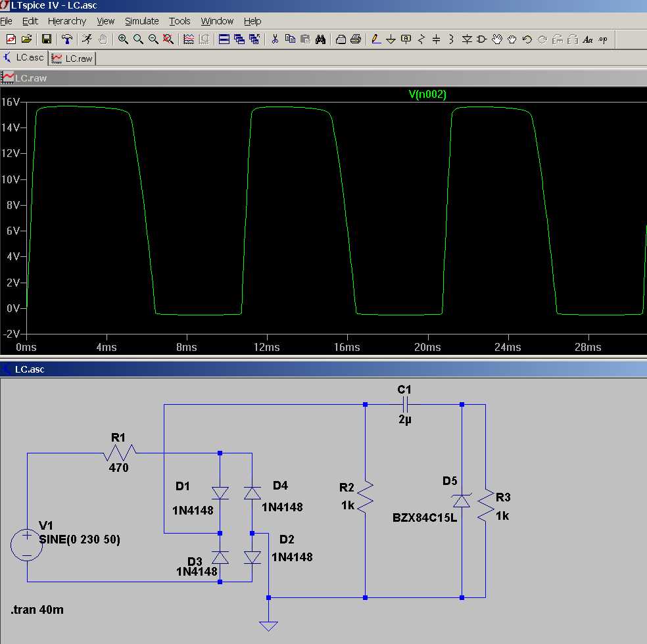Click the .op SPICE directive icon
647x644 pixels.
(603, 39)
